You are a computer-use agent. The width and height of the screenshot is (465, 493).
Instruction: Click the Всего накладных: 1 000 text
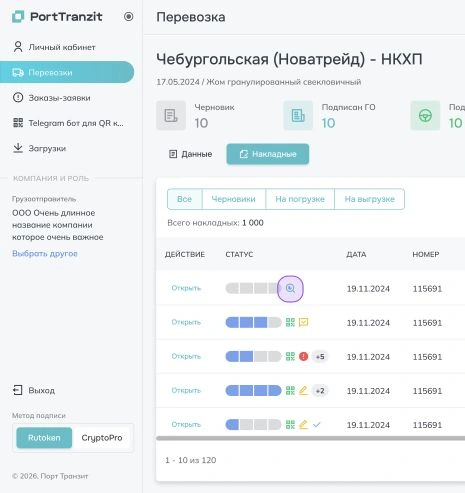(x=215, y=223)
